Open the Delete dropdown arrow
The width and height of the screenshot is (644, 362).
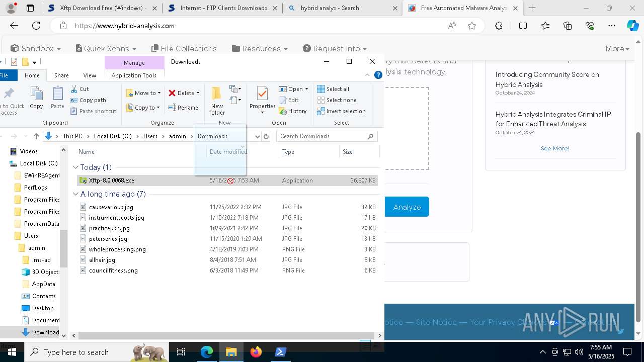198,93
